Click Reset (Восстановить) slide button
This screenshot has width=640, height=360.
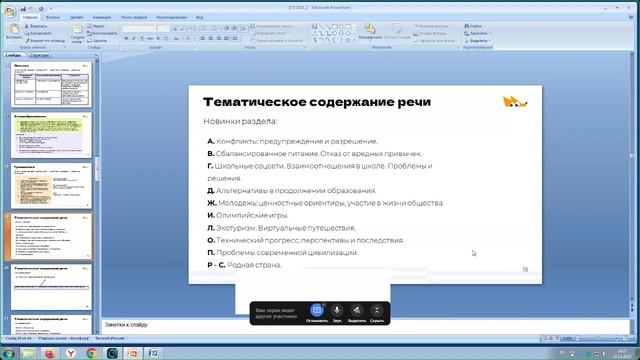tap(102, 33)
